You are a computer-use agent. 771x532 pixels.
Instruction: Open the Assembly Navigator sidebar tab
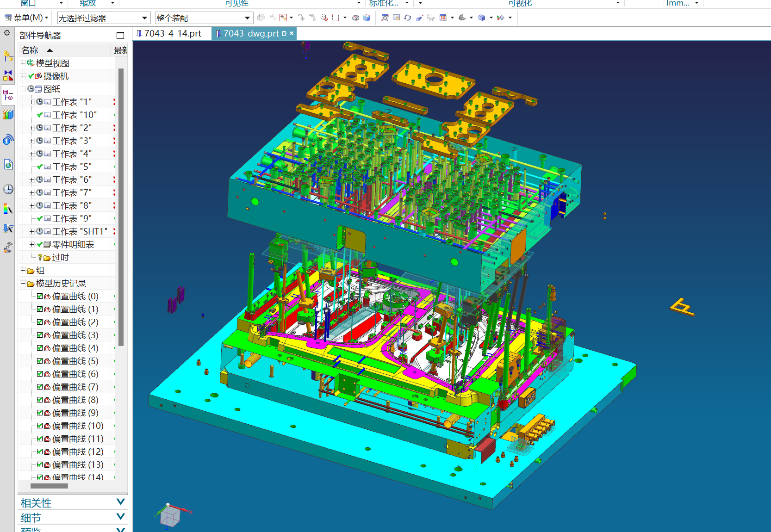click(x=8, y=56)
